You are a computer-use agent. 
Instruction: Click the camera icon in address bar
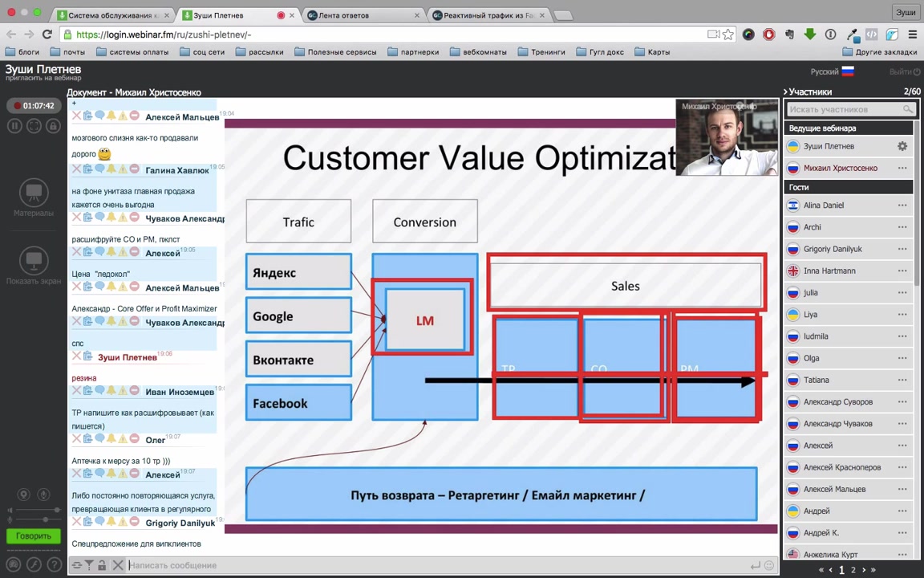pos(713,35)
